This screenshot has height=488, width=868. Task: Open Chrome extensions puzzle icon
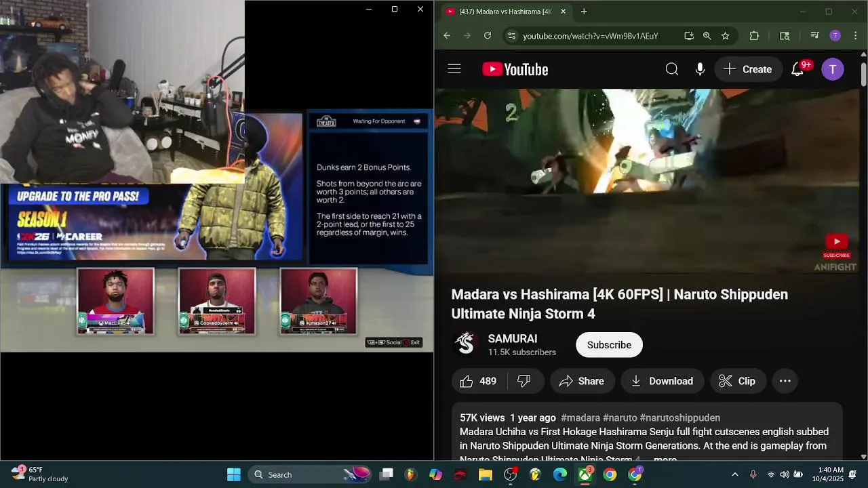[x=754, y=36]
